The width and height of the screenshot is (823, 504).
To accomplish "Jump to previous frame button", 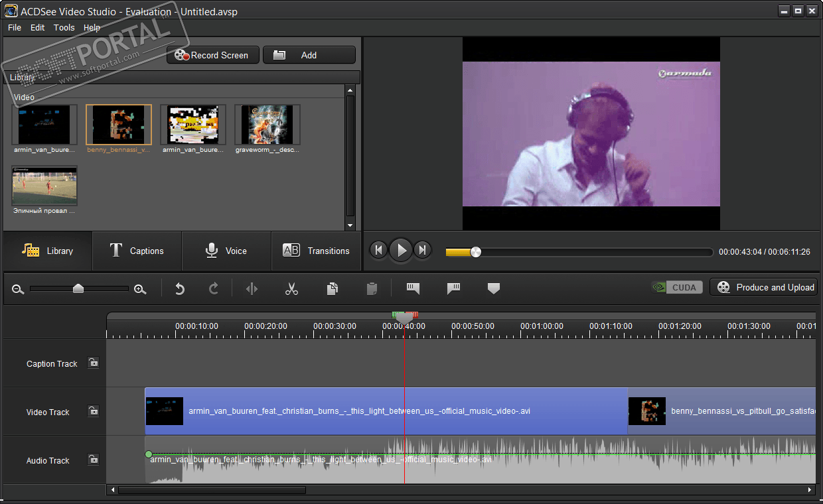I will [x=378, y=250].
